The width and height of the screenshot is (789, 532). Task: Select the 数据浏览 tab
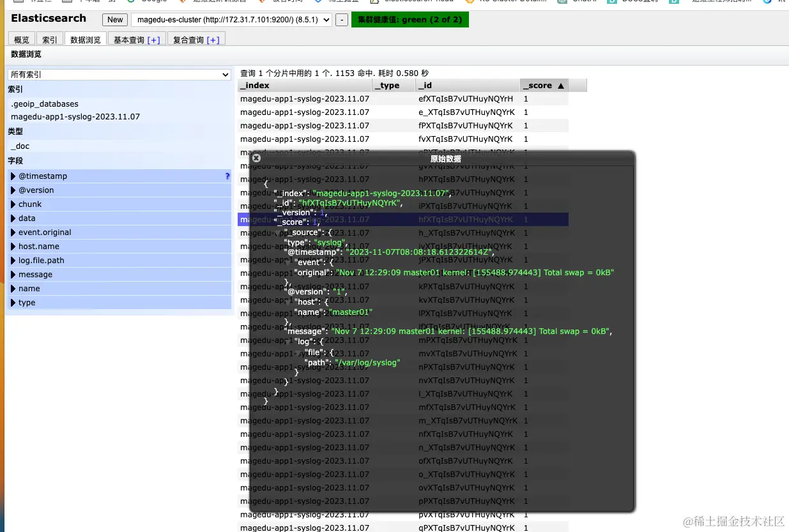86,40
